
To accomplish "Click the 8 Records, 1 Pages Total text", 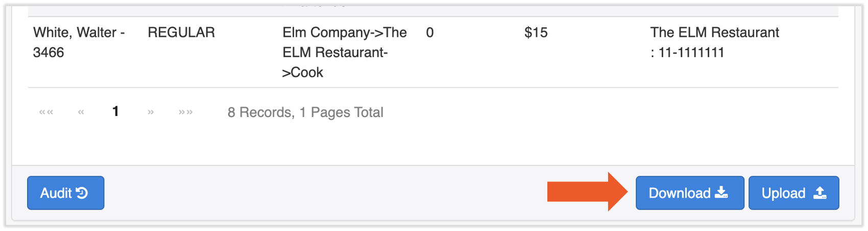I will point(305,112).
